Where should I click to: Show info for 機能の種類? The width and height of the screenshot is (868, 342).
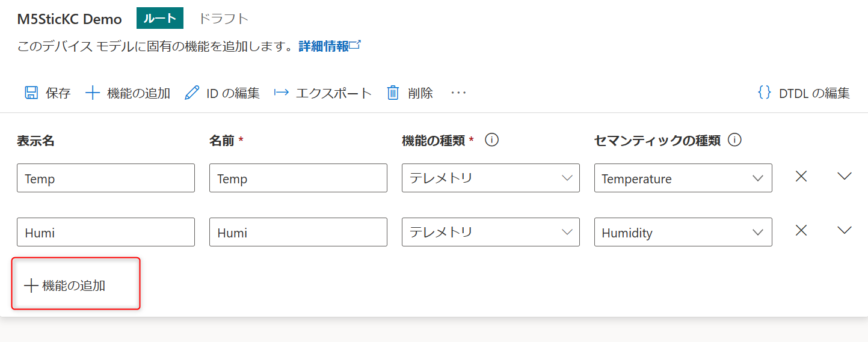pyautogui.click(x=492, y=140)
